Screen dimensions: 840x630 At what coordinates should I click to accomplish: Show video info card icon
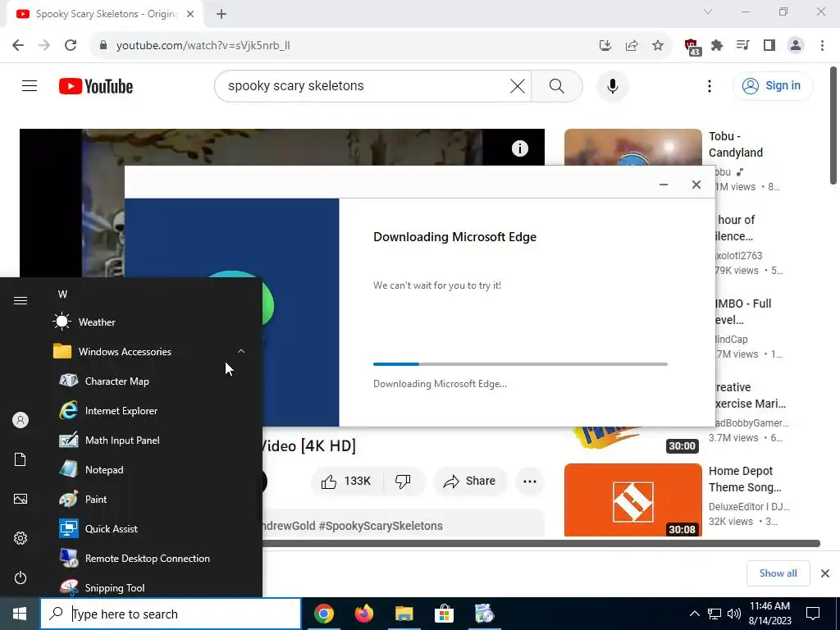click(519, 148)
